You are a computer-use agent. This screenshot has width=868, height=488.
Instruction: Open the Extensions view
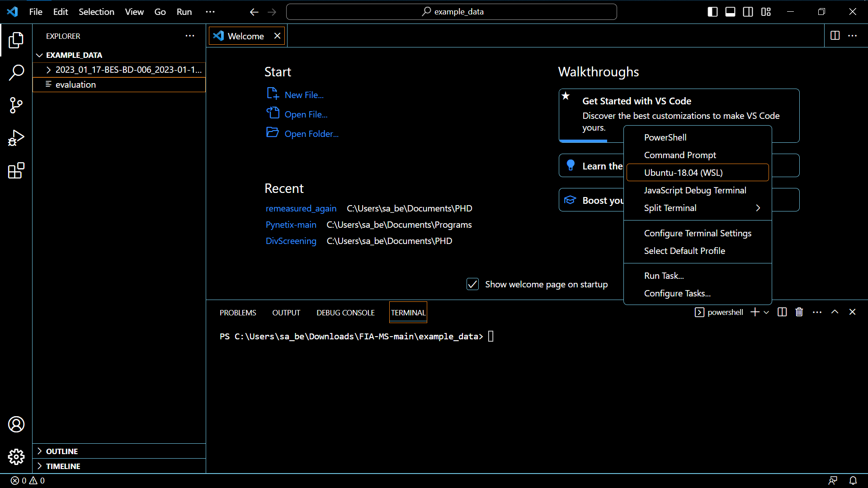[16, 171]
